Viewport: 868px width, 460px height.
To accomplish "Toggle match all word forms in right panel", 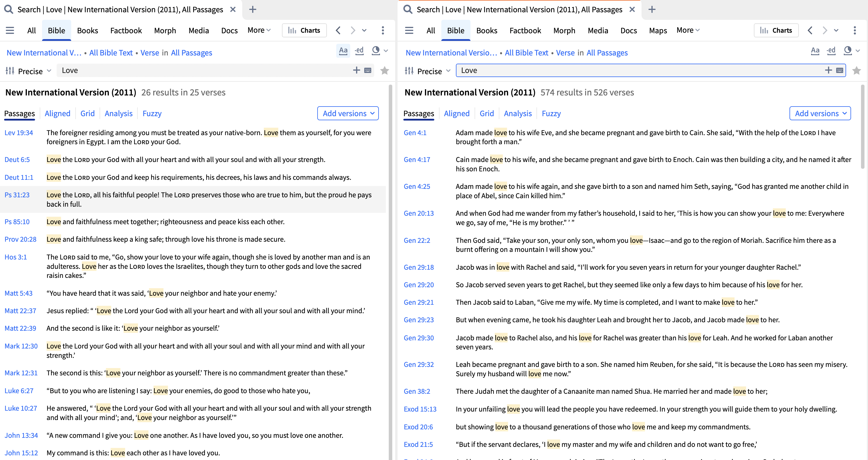I will tap(831, 51).
